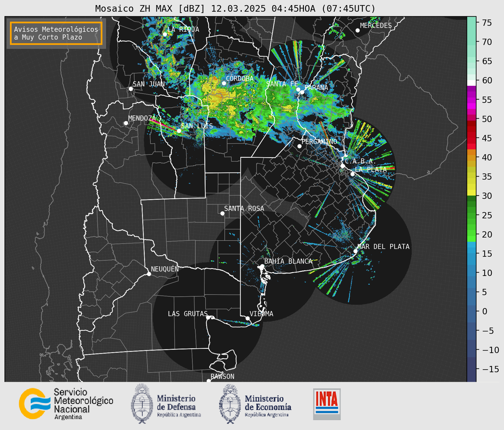Screen dimensions: 504x430
Task: Click the MENDOZA label text
Action: point(142,118)
